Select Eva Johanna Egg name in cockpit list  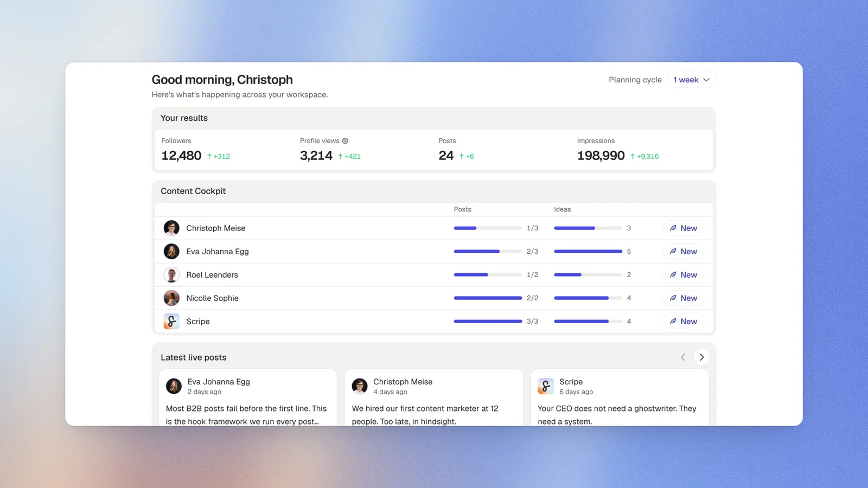point(218,252)
